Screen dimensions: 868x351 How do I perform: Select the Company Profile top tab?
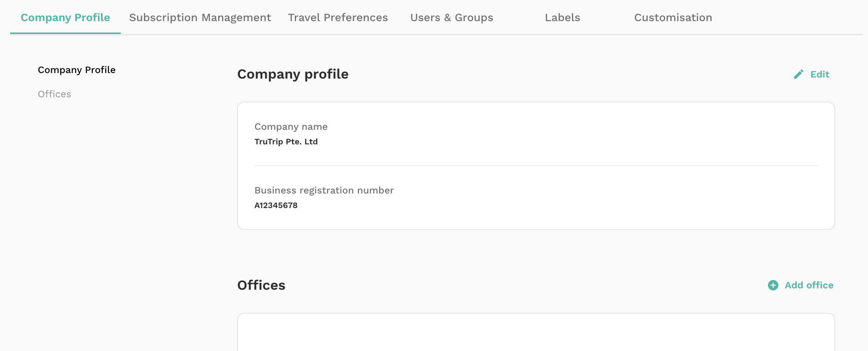65,17
